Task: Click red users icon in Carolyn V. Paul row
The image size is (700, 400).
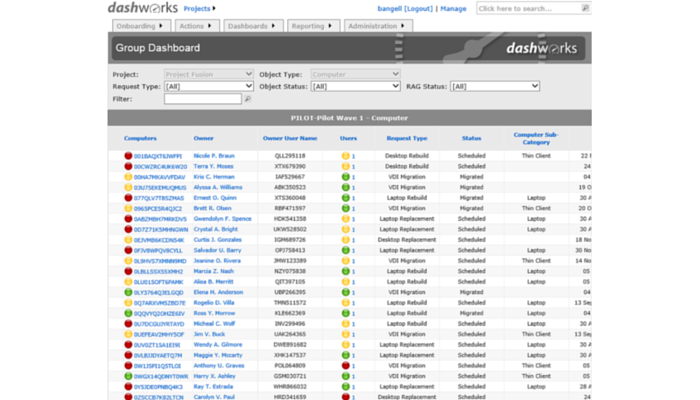Action: tap(346, 396)
